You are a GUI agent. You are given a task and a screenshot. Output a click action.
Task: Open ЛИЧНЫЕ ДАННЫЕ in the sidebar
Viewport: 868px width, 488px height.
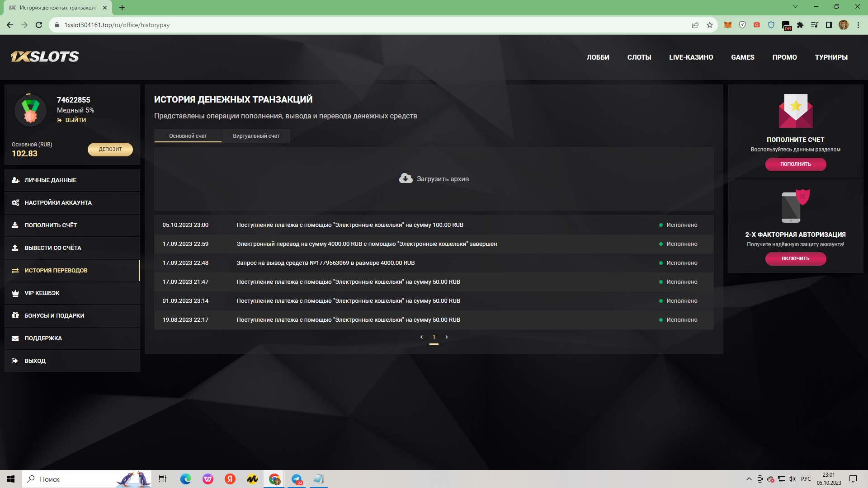pos(72,180)
